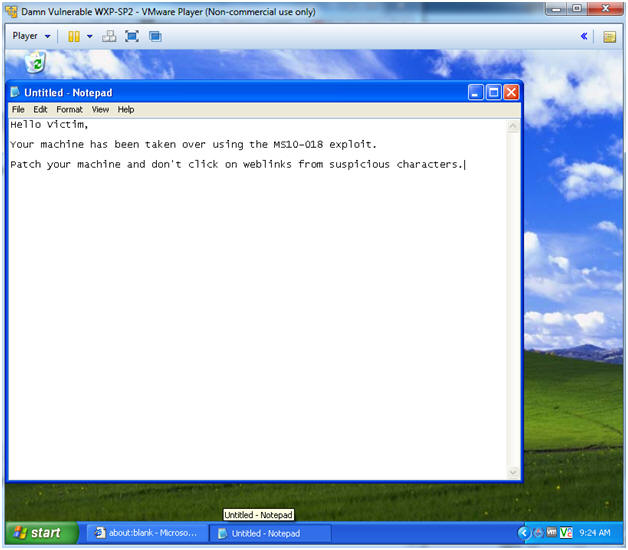Click Notepad scrollbar up arrow

tap(513, 127)
